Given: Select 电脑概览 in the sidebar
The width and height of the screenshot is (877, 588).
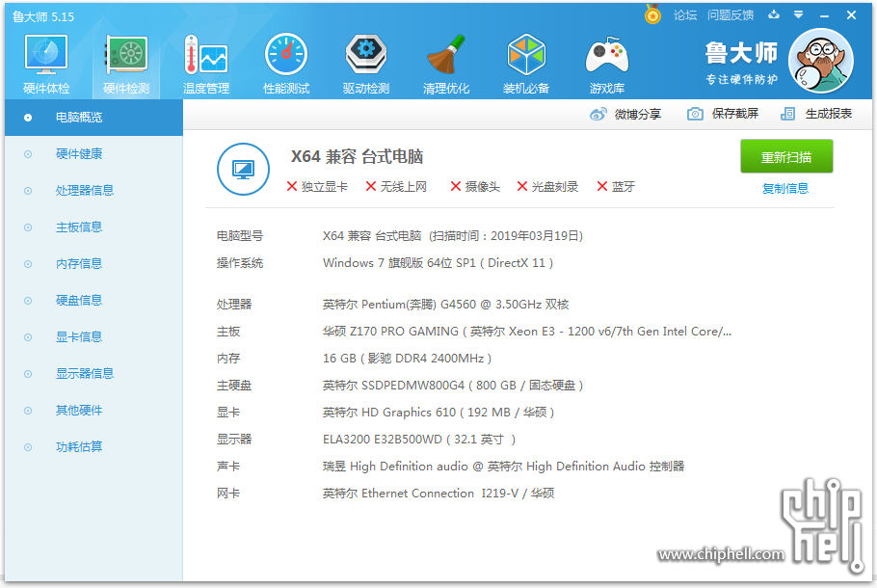Looking at the screenshot, I should point(94,118).
